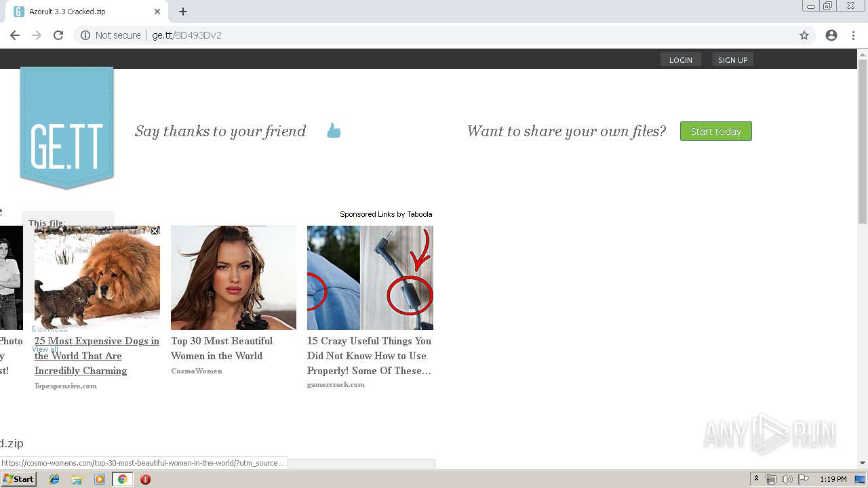The width and height of the screenshot is (868, 488).
Task: Bookmark this page with star icon
Action: click(804, 35)
